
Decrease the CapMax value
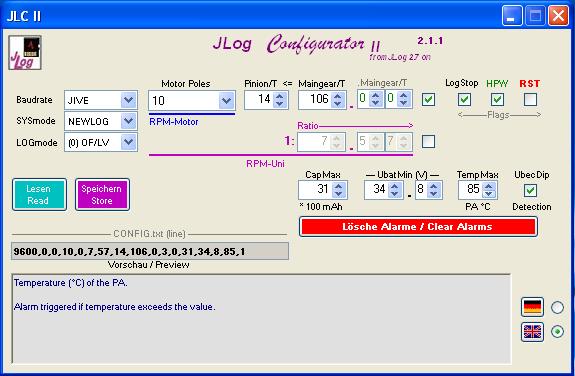coord(338,194)
